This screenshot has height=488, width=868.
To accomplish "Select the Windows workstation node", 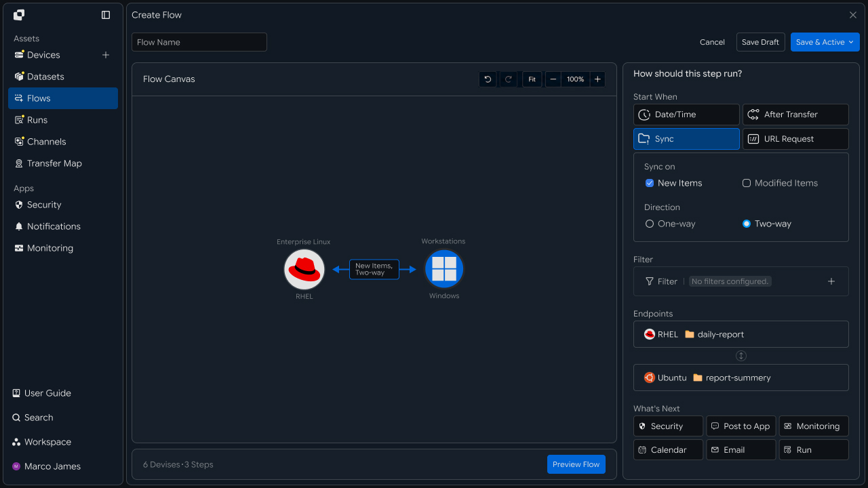I will pyautogui.click(x=444, y=269).
